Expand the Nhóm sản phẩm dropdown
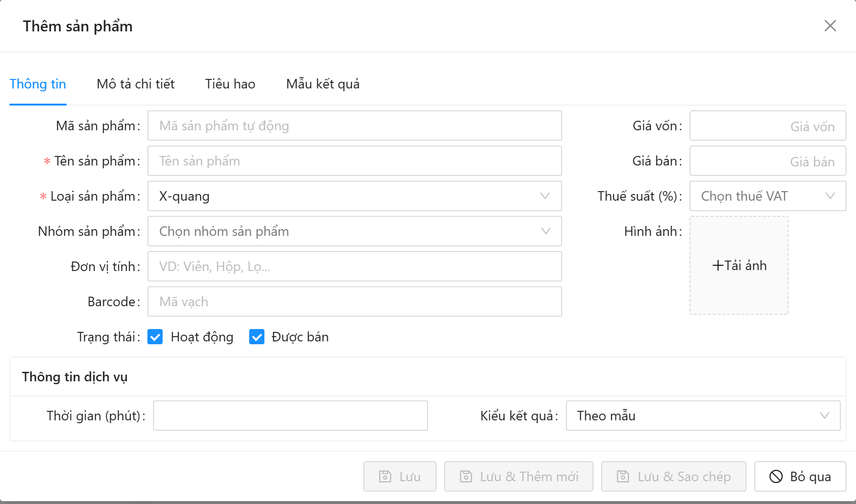The width and height of the screenshot is (856, 504). [355, 231]
